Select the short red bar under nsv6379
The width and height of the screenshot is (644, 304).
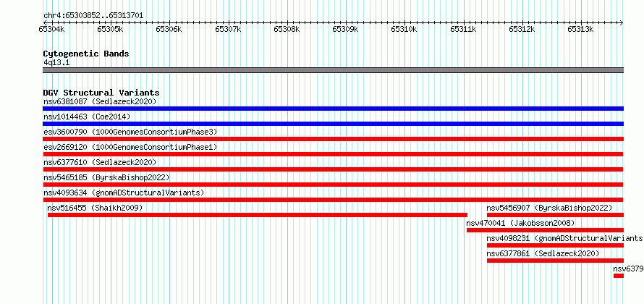click(x=619, y=276)
